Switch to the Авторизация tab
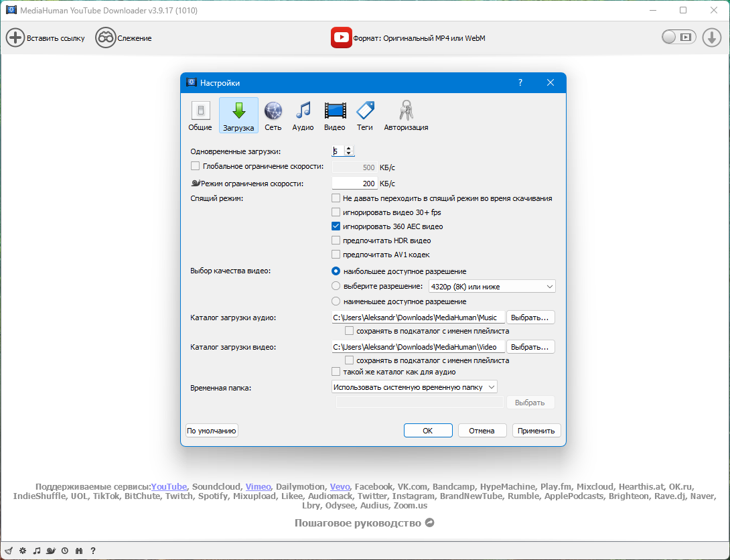Viewport: 730px width, 560px height. coord(406,115)
